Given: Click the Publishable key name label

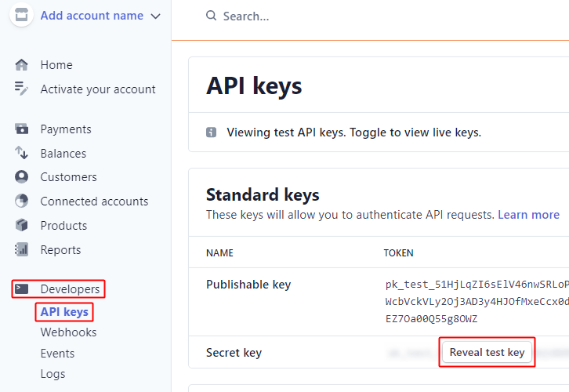Looking at the screenshot, I should [x=248, y=285].
